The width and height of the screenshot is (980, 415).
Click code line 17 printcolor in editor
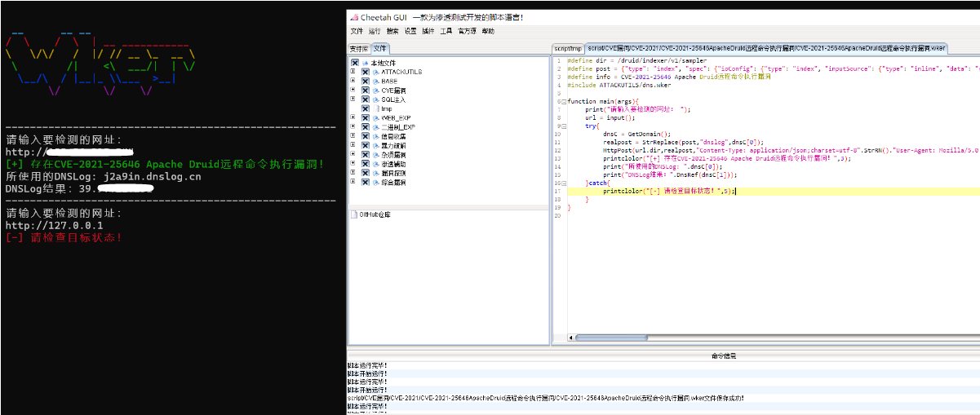[669, 191]
